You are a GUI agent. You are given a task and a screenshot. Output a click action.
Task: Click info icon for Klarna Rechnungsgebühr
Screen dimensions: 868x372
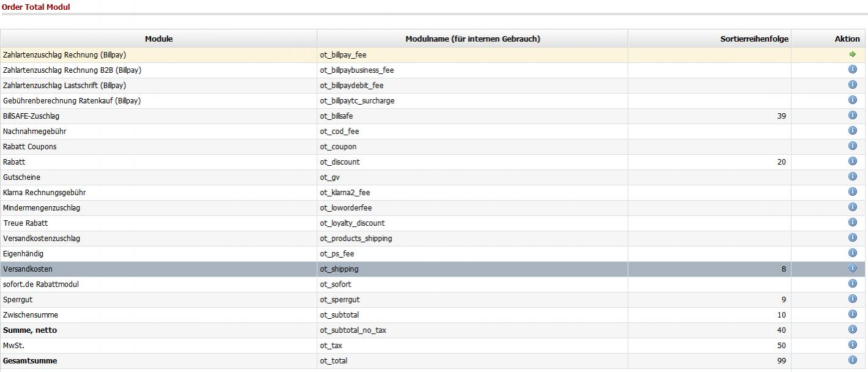(852, 192)
